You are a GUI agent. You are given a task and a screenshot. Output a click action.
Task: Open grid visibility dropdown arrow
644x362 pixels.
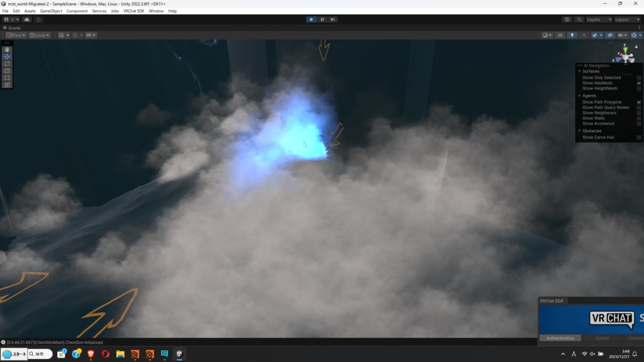68,35
